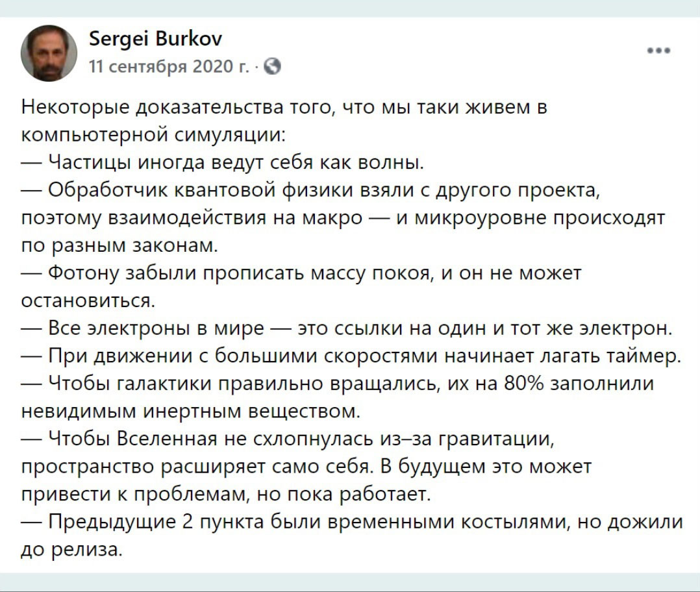Click the final words "до релиза."
This screenshot has height=592, width=700.
71,551
